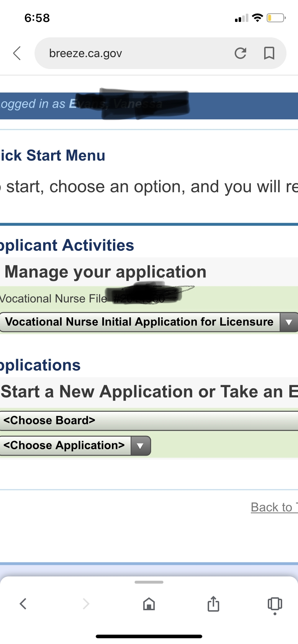The height and width of the screenshot is (644, 298).
Task: Bookmark this page with the bookmark icon
Action: tap(269, 53)
